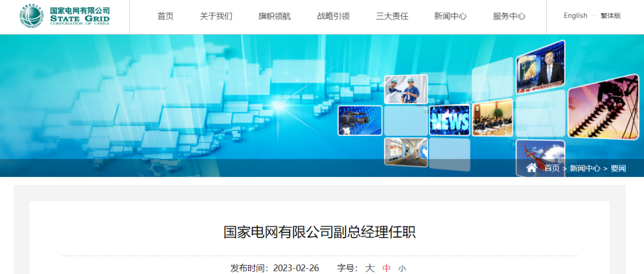Open the 首页 menu item
Viewport: 644px width, 274px height.
pyautogui.click(x=165, y=17)
